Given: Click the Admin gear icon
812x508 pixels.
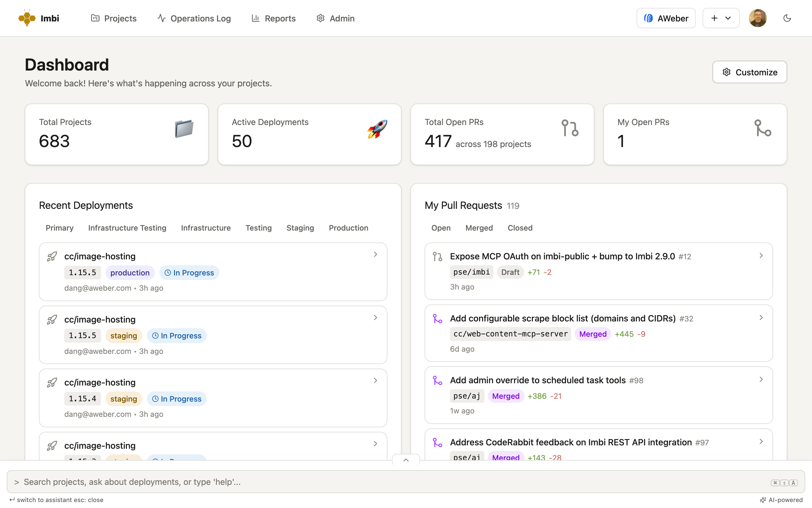Looking at the screenshot, I should coord(321,18).
